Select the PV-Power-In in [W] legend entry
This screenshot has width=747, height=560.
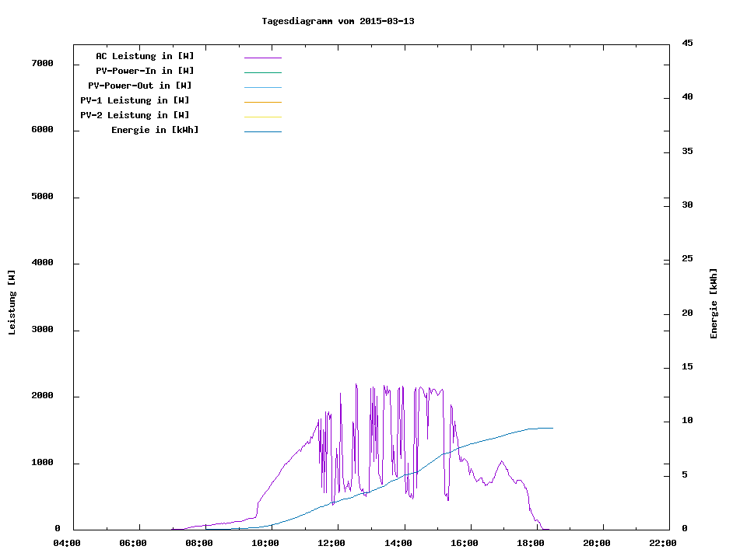(145, 71)
